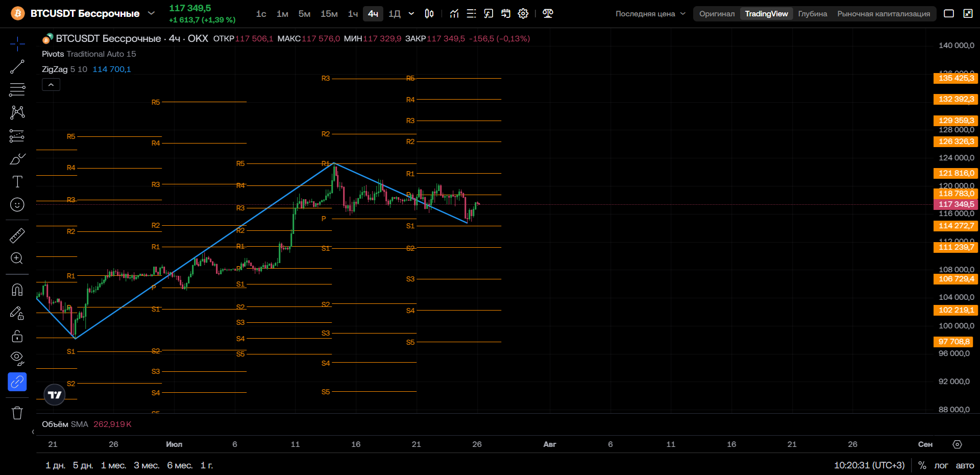Set chart range to 1 г.

pos(207,465)
